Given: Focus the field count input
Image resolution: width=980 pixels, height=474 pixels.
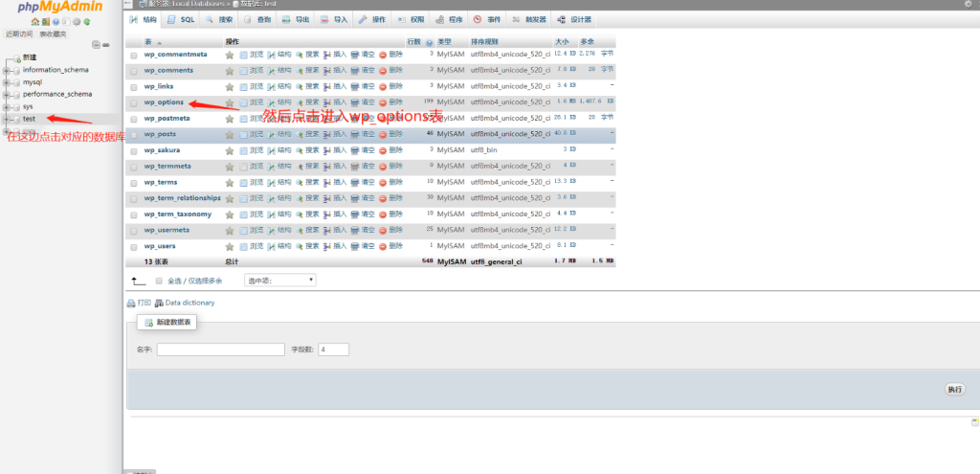Looking at the screenshot, I should tap(333, 350).
